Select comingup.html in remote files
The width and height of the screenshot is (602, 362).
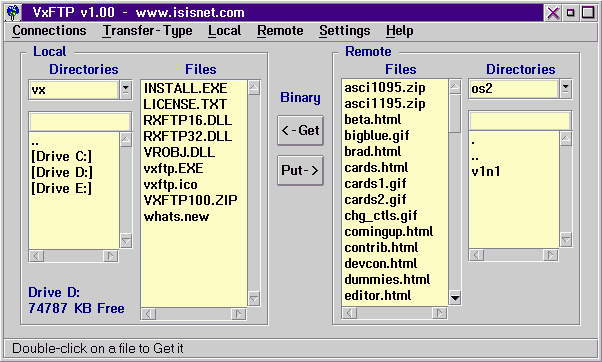(389, 232)
